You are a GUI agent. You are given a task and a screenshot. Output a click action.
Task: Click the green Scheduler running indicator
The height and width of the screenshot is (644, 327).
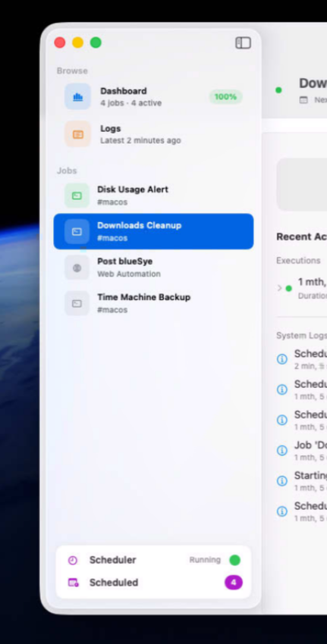(x=234, y=560)
